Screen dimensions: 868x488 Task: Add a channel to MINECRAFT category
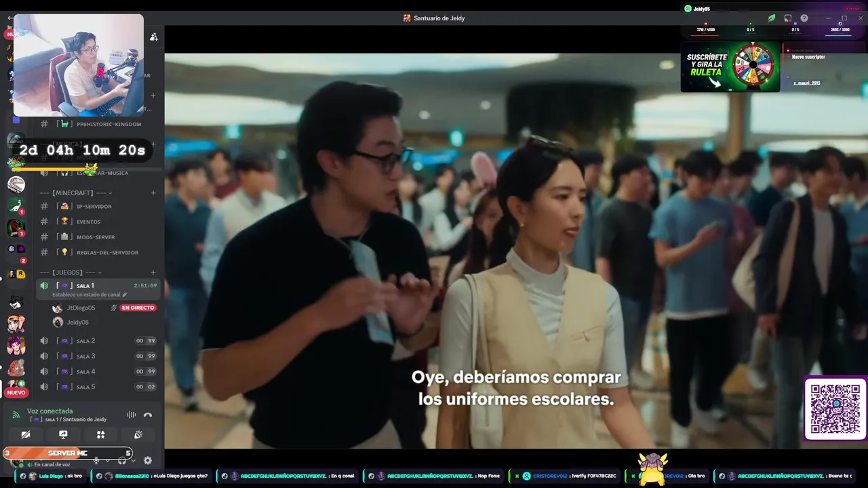(153, 193)
